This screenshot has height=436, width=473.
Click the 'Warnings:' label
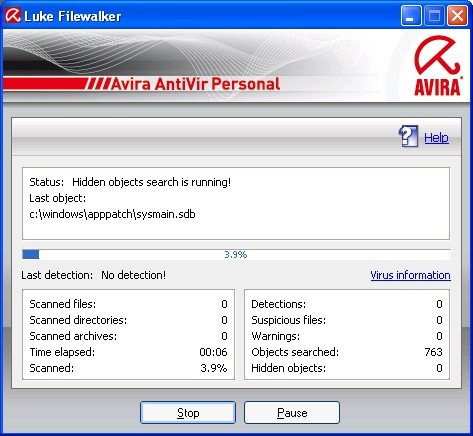pyautogui.click(x=275, y=336)
